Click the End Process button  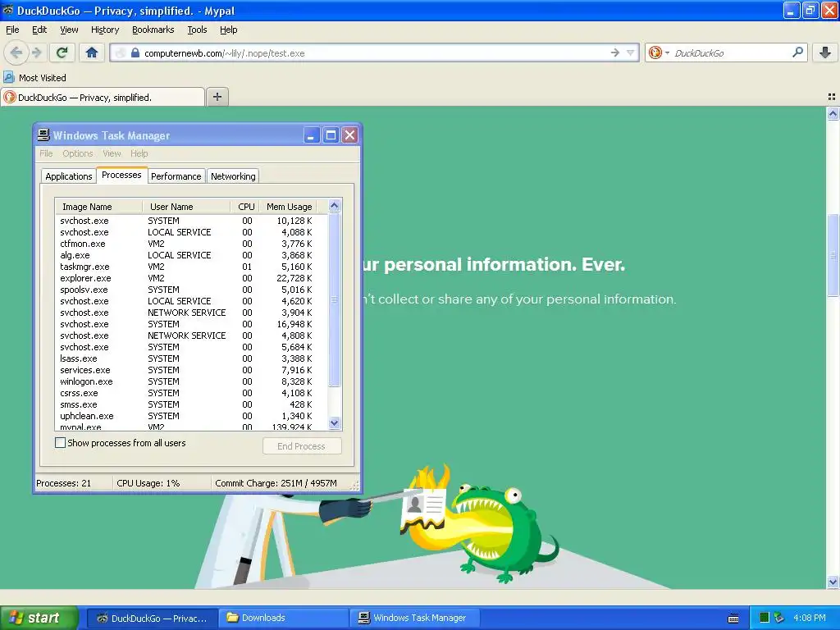[302, 446]
